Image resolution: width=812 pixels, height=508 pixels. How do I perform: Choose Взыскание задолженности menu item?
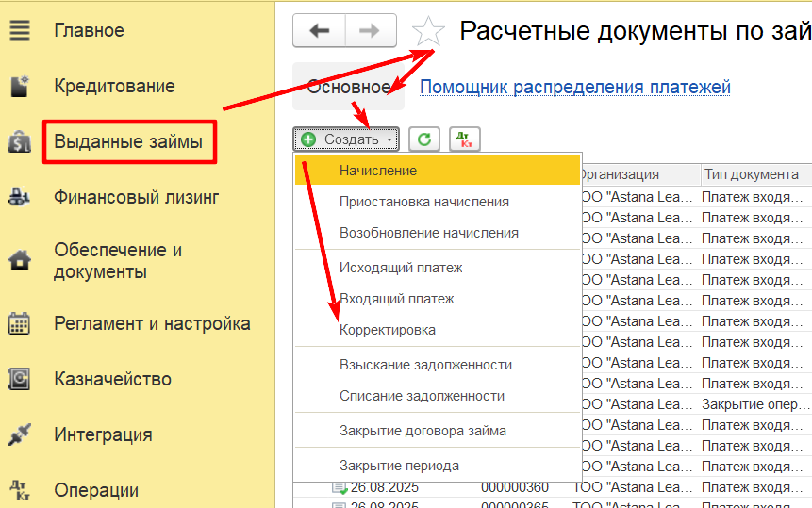(x=438, y=365)
